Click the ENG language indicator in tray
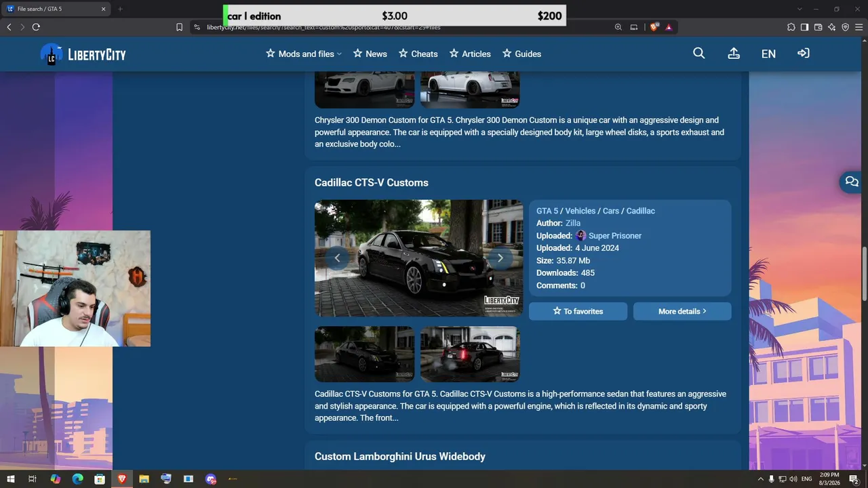 tap(806, 479)
